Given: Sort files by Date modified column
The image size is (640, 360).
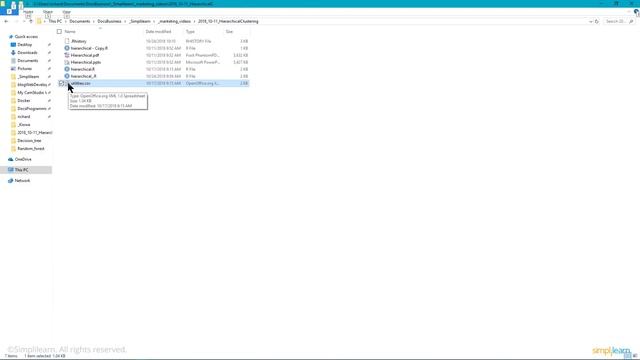Looking at the screenshot, I should click(x=158, y=31).
